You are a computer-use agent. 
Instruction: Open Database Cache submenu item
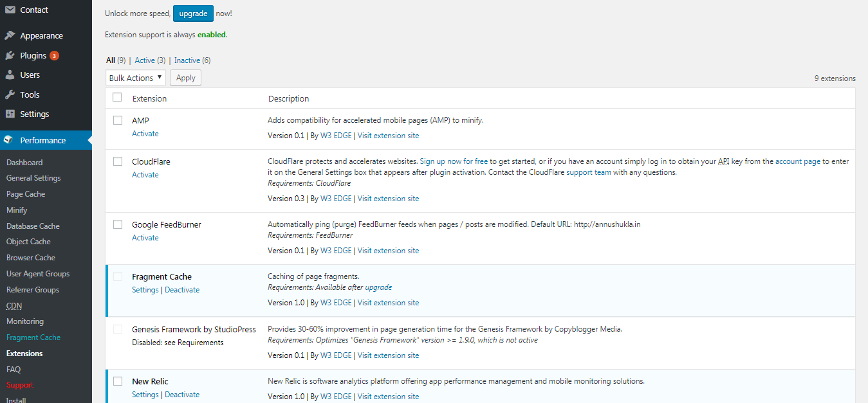[x=33, y=226]
